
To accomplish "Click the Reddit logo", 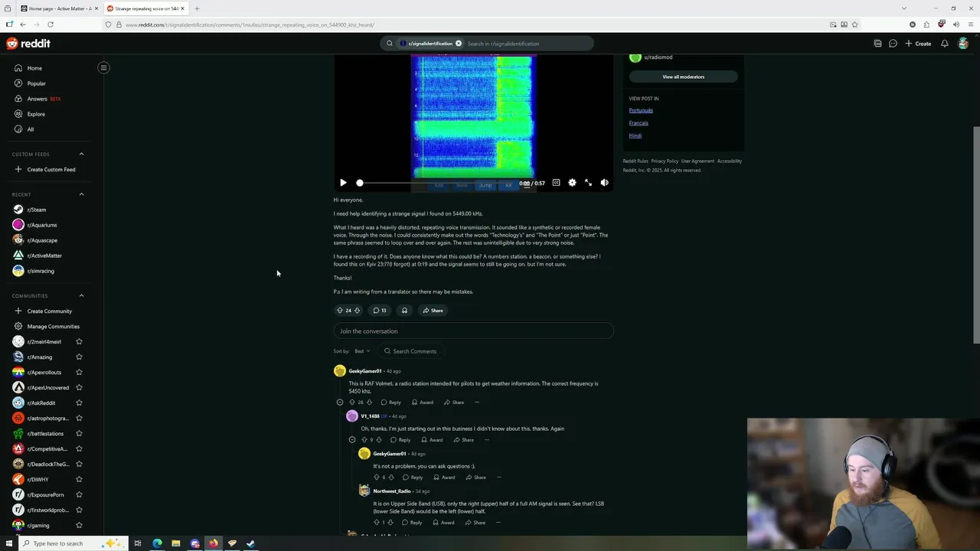I will (x=28, y=44).
